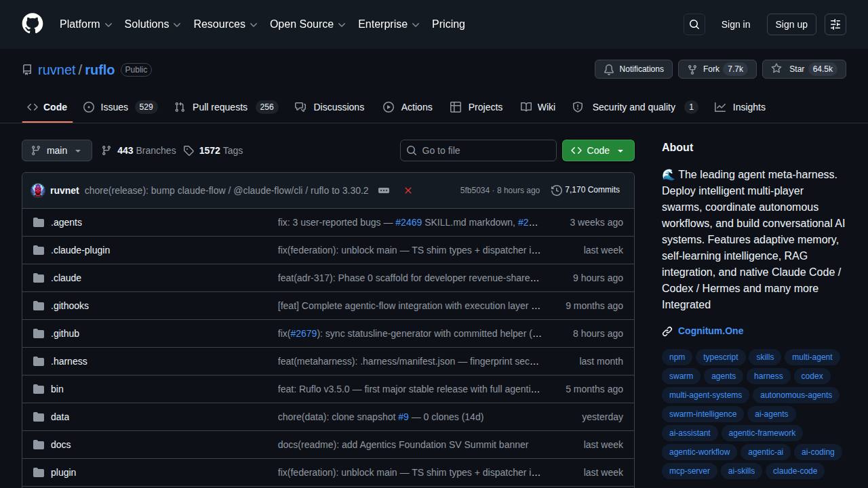Click the .claude folder icon

tap(39, 278)
